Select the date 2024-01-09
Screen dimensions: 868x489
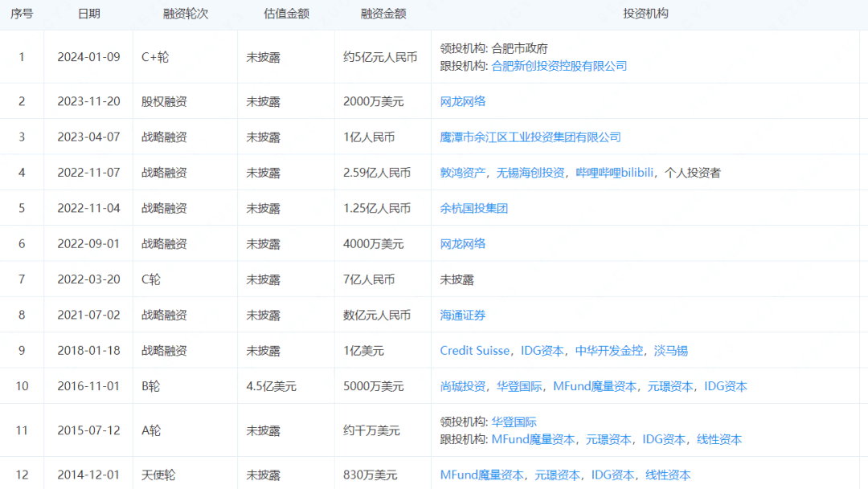tap(88, 57)
